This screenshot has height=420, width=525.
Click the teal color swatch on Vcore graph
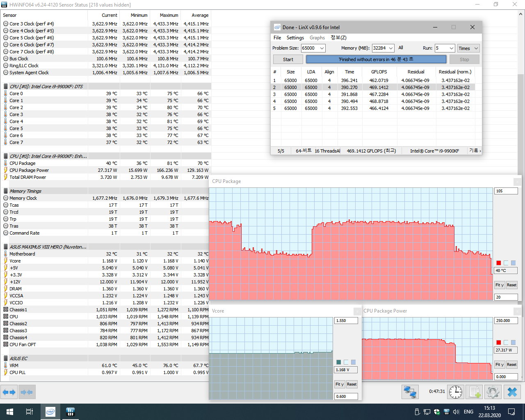click(x=338, y=362)
